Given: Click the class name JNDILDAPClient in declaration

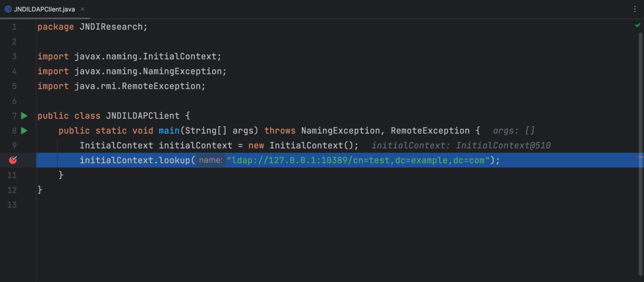Looking at the screenshot, I should pyautogui.click(x=143, y=116).
